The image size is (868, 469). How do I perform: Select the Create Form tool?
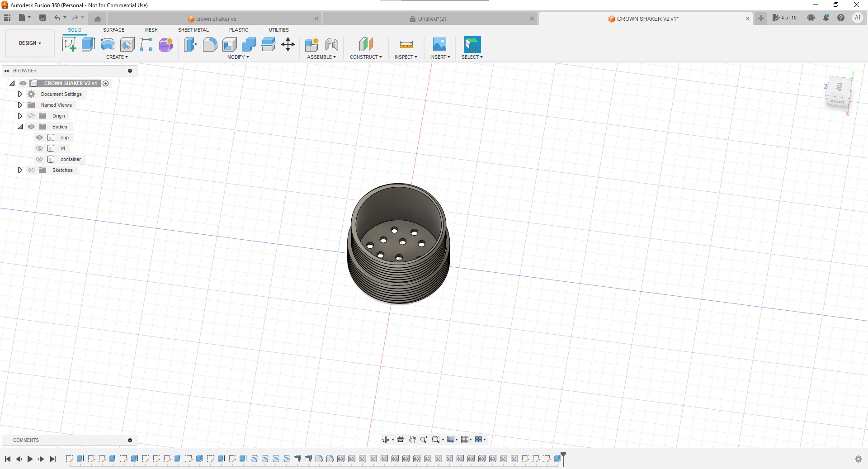click(166, 45)
